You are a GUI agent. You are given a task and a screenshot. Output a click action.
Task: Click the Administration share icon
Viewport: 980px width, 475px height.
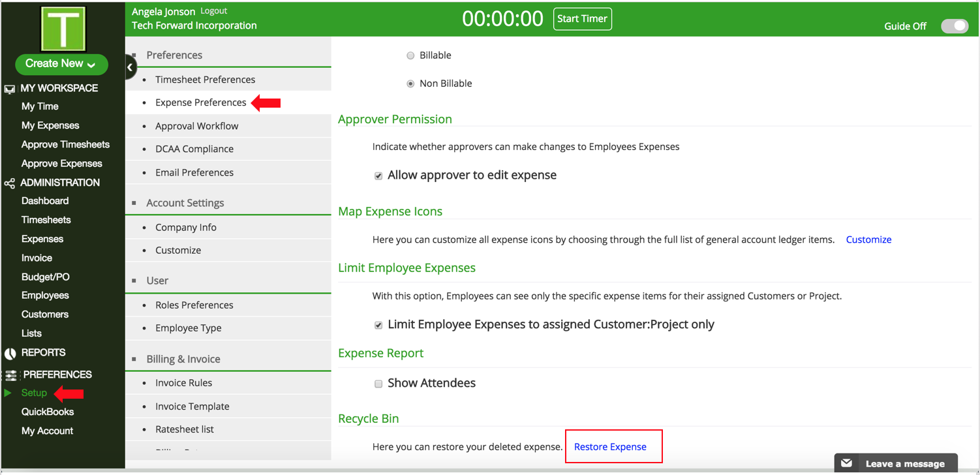10,183
